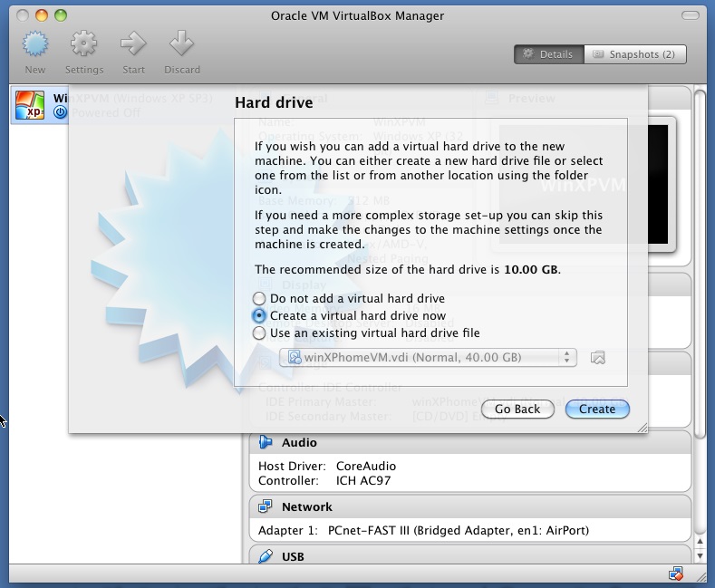Click the Create button
Viewport: 715px width, 588px height.
(597, 409)
